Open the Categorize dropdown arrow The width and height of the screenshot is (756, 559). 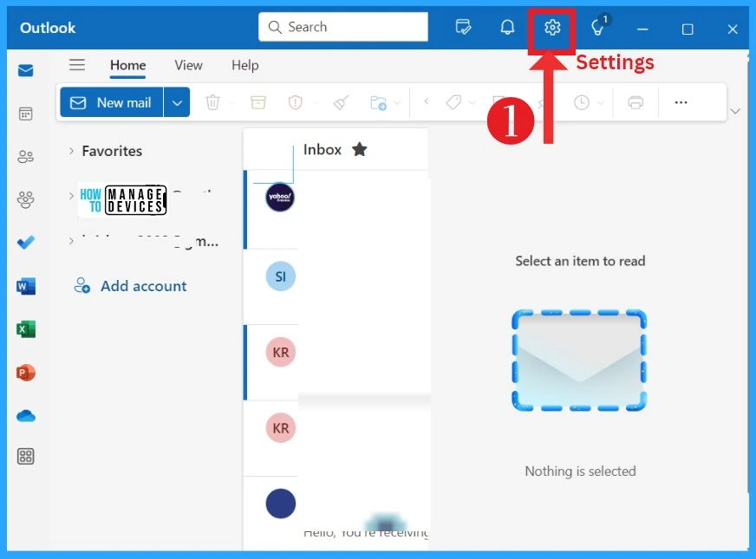[x=472, y=102]
